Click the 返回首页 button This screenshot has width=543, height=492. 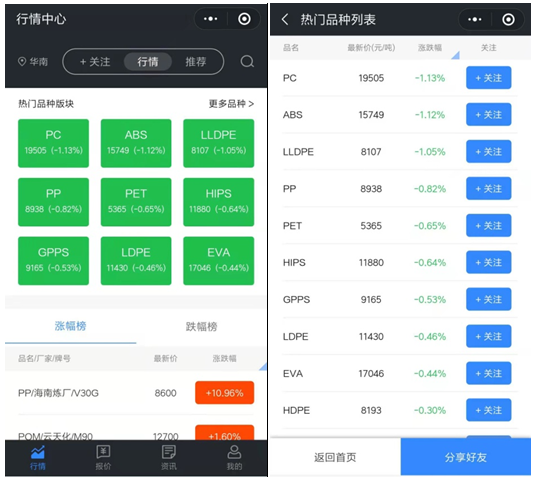(x=335, y=457)
